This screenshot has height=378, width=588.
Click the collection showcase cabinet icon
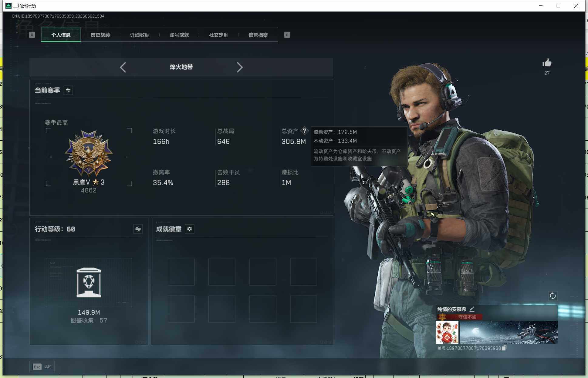[x=89, y=283]
